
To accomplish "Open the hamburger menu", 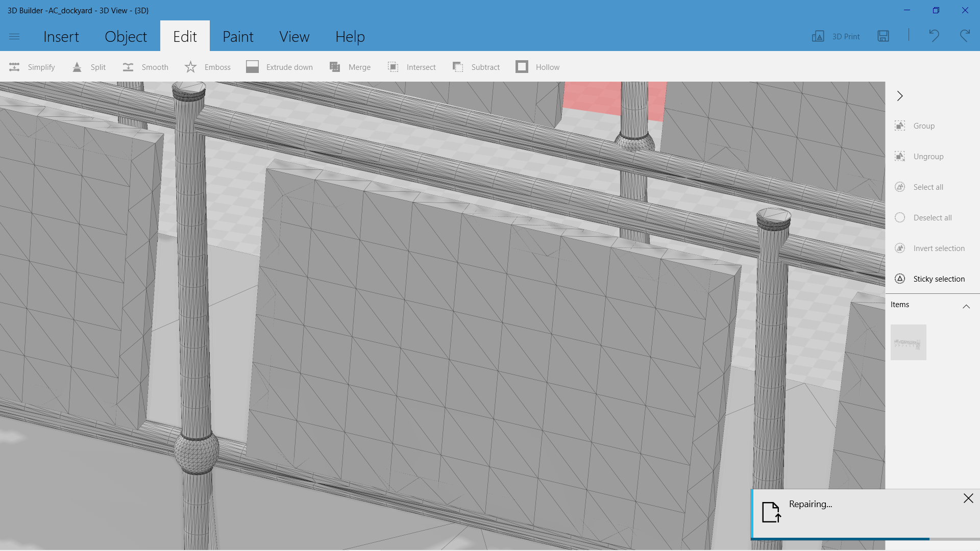I will (14, 36).
